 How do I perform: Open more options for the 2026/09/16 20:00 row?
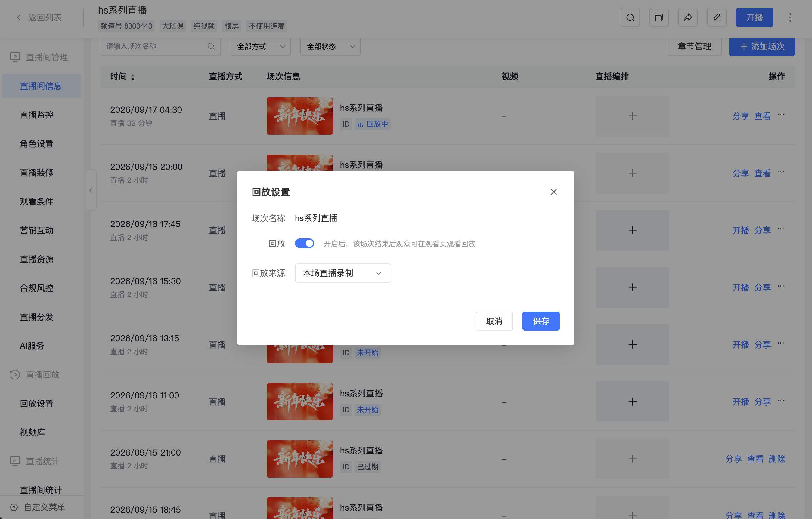[x=781, y=172]
